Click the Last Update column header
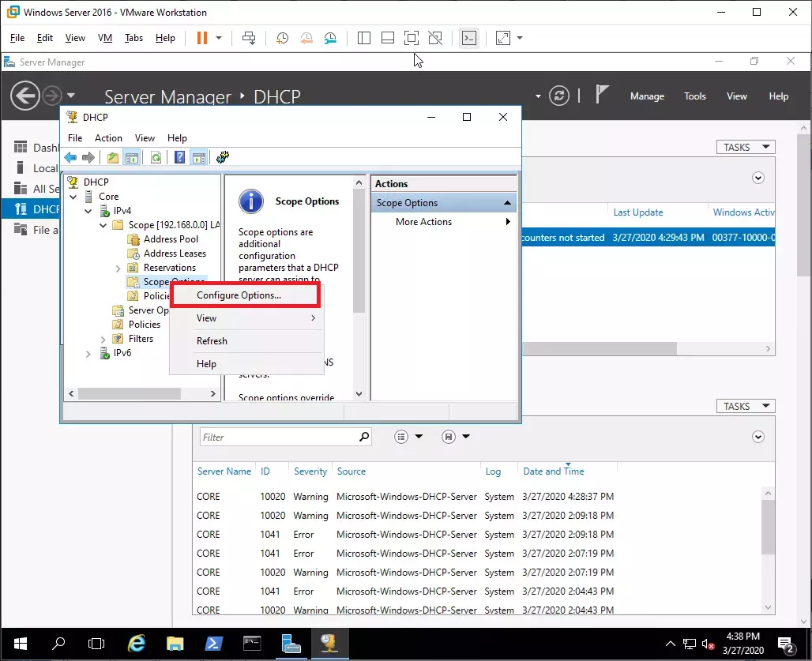The height and width of the screenshot is (661, 812). point(638,212)
